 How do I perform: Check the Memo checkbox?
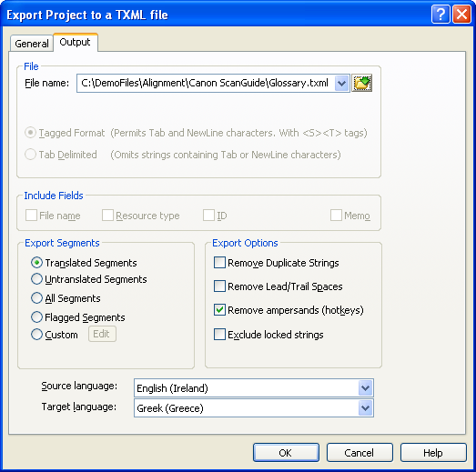(336, 216)
